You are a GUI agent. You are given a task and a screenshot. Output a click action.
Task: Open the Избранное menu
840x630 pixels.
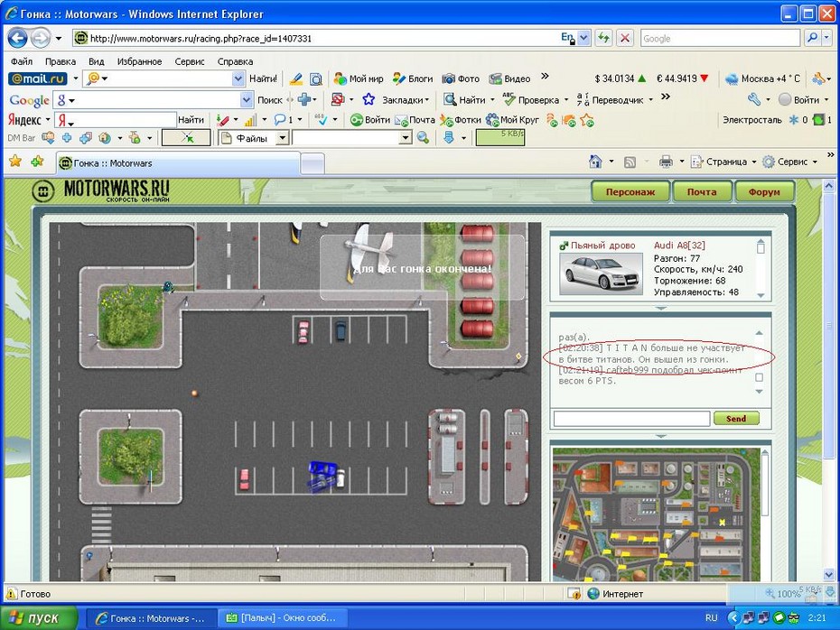tap(139, 61)
